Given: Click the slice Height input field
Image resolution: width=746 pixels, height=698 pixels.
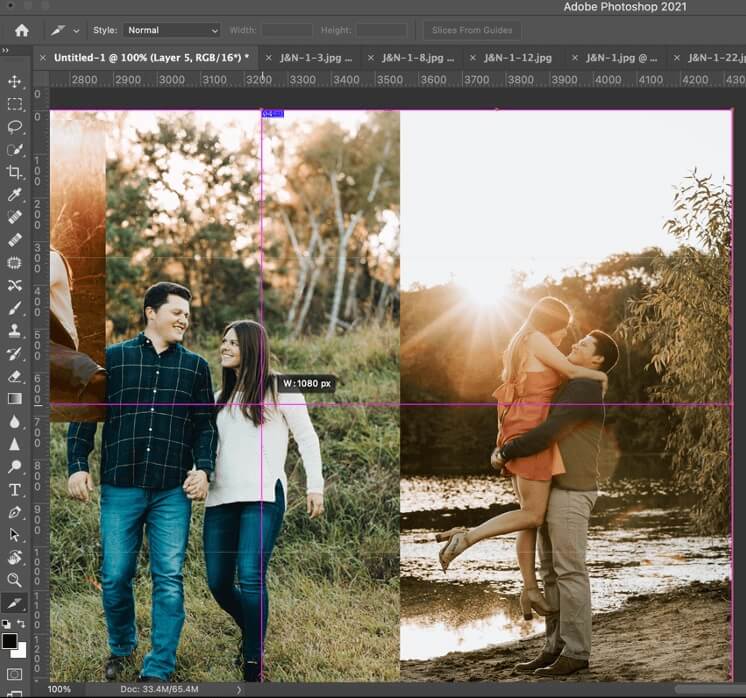Looking at the screenshot, I should tap(382, 30).
